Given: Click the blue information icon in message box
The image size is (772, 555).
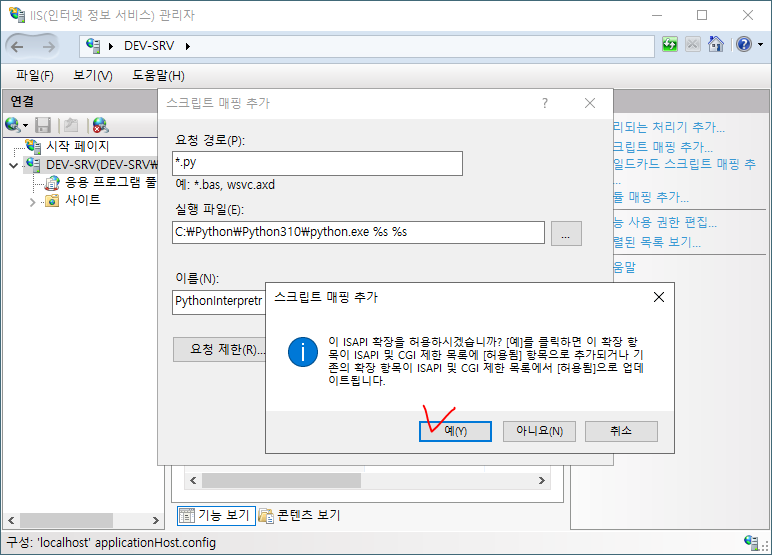Looking at the screenshot, I should pos(303,352).
